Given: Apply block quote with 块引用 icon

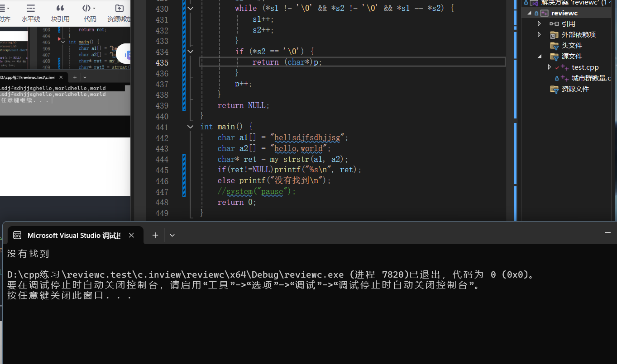Looking at the screenshot, I should pos(60,8).
